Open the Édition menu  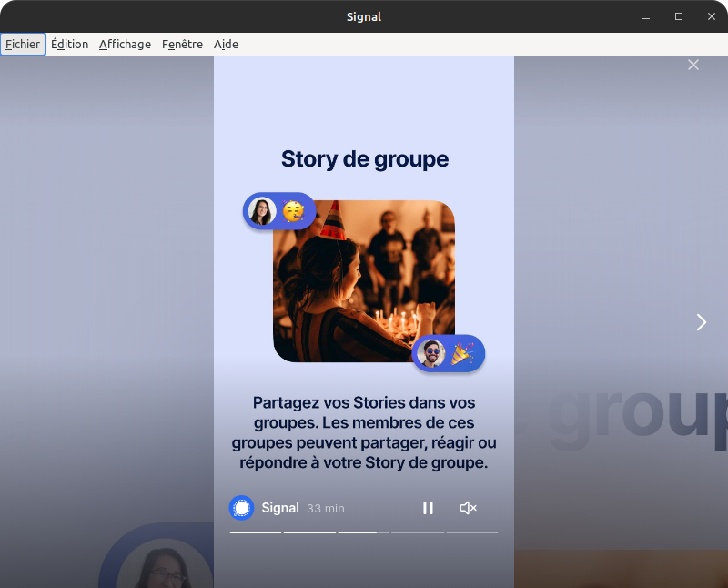(x=69, y=44)
